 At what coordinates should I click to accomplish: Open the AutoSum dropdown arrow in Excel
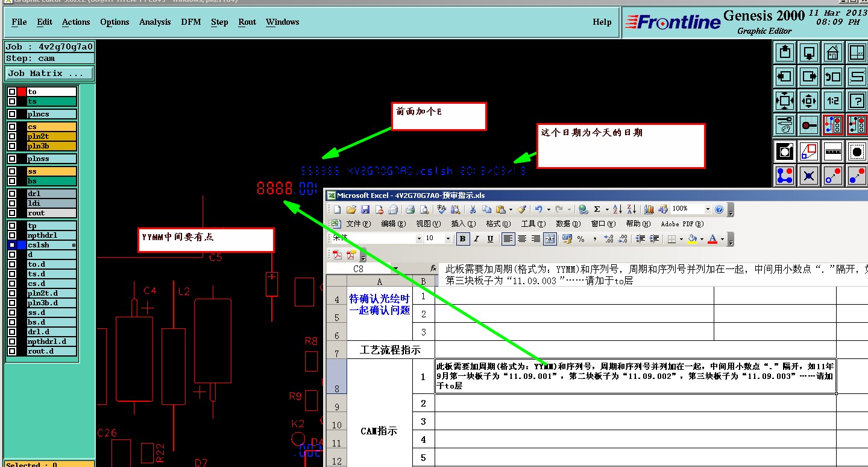(x=606, y=209)
